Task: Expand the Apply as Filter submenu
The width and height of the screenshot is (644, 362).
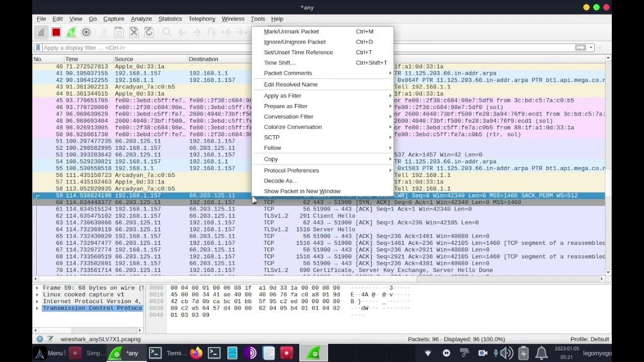Action: 323,96
